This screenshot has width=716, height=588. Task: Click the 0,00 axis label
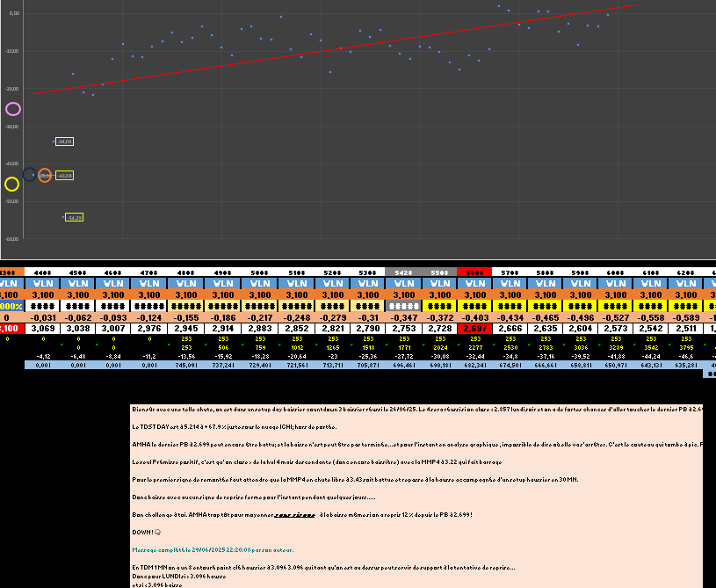pos(14,13)
